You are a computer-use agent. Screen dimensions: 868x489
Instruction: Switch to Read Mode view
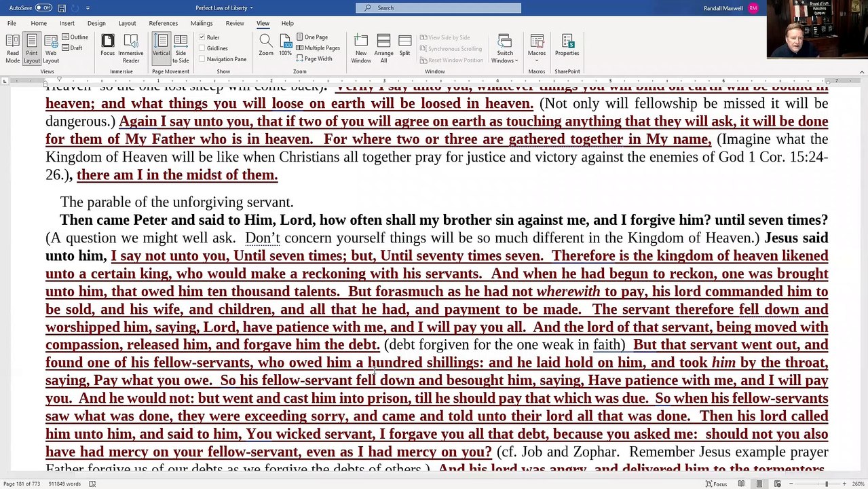pos(12,48)
